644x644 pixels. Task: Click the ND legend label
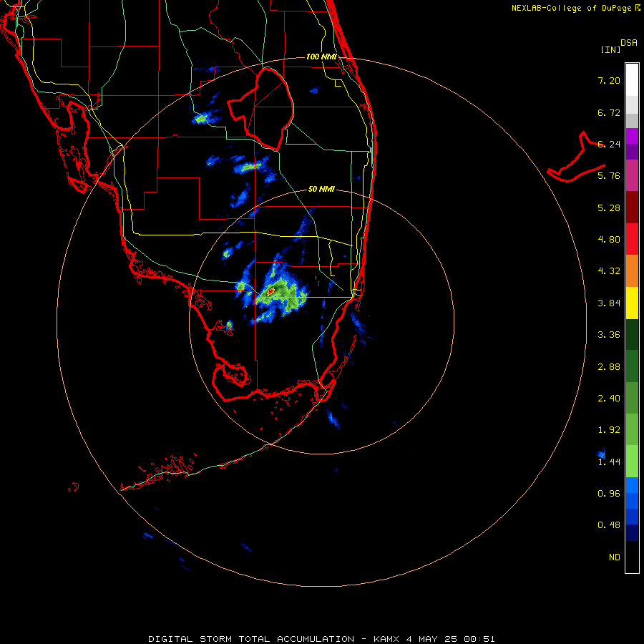coord(615,557)
